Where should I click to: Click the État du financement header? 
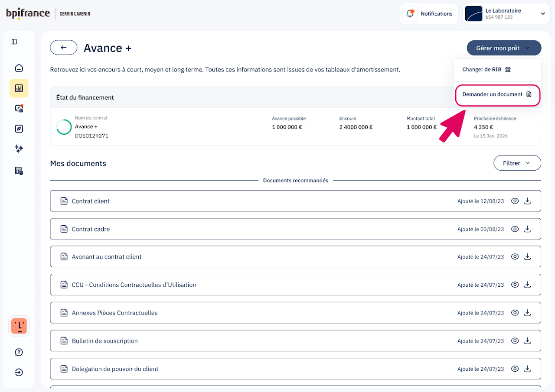coord(85,97)
